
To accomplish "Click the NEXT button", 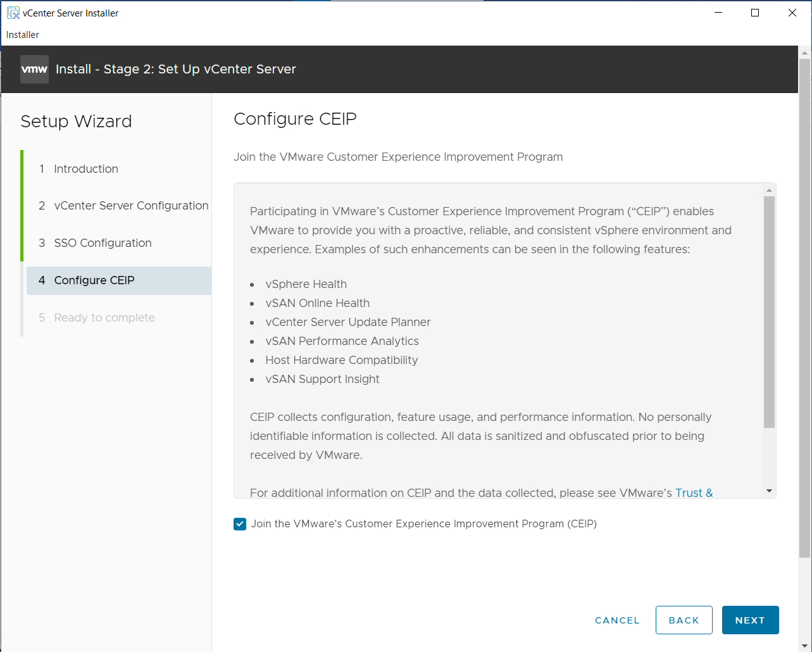I will 750,620.
